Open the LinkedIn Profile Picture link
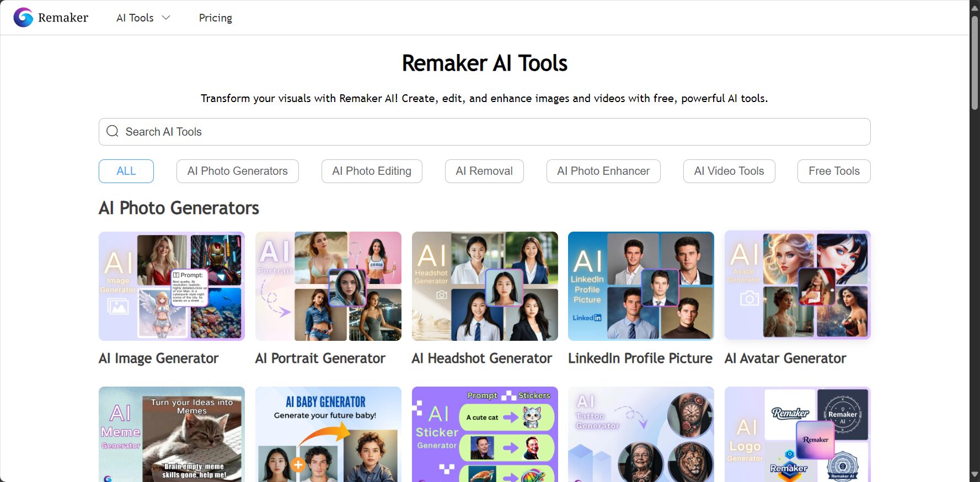 point(640,358)
